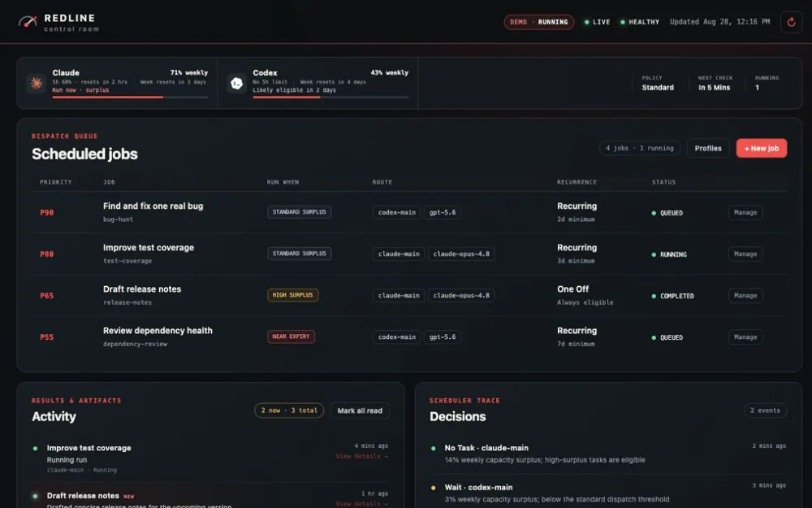
Task: Click the Codex weekly usage progress bar
Action: coord(330,97)
